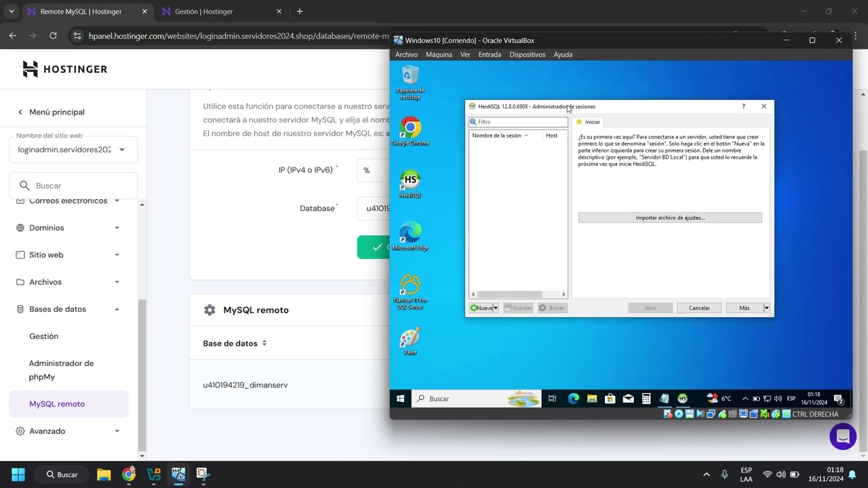Reload the Hostinger page
The width and height of the screenshot is (868, 488).
click(53, 36)
